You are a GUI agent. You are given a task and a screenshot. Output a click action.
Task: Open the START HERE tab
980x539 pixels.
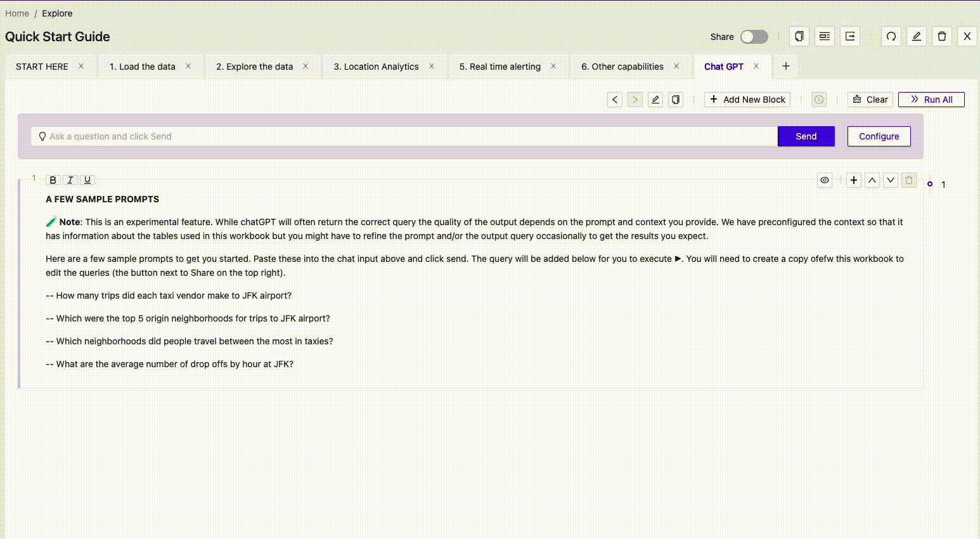42,67
